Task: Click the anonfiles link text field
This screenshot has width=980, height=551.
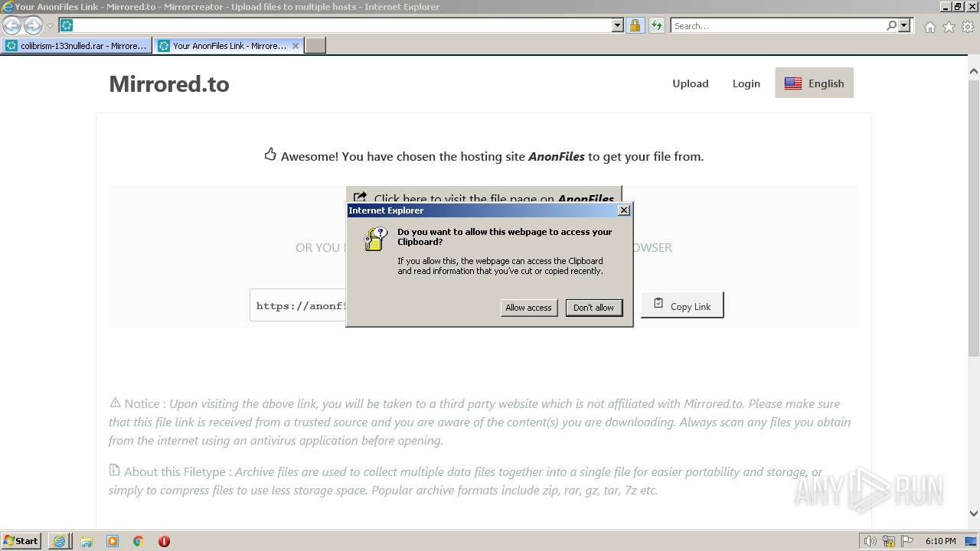Action: (298, 305)
